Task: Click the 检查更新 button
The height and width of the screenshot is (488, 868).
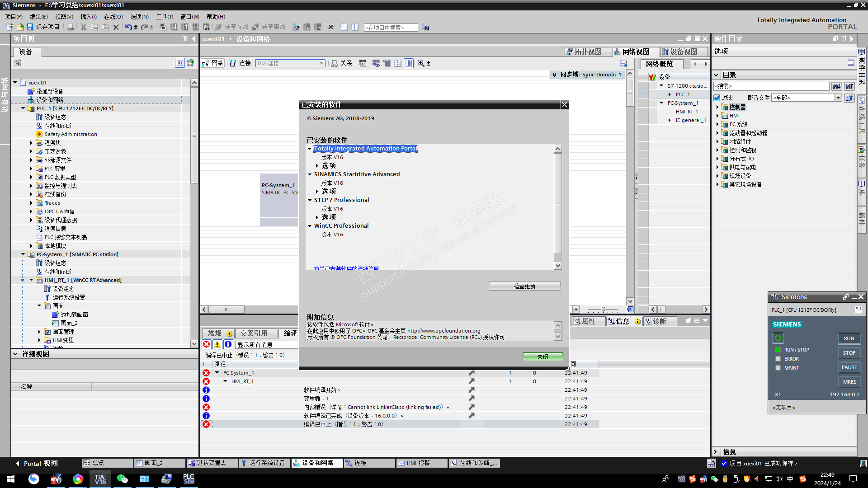Action: (x=524, y=286)
